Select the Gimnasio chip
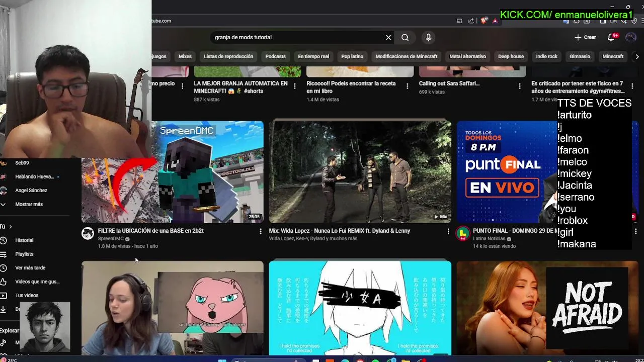 coord(580,56)
